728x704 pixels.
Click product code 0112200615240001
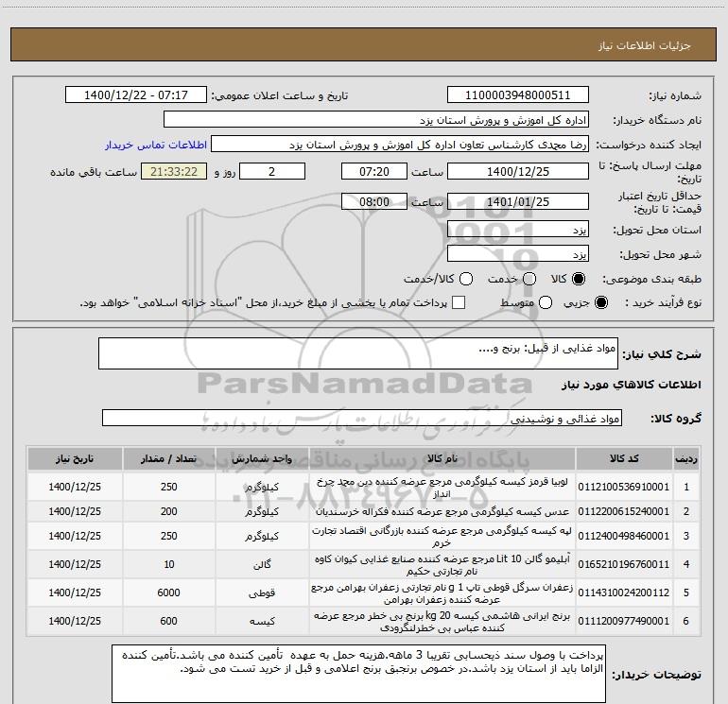624,511
